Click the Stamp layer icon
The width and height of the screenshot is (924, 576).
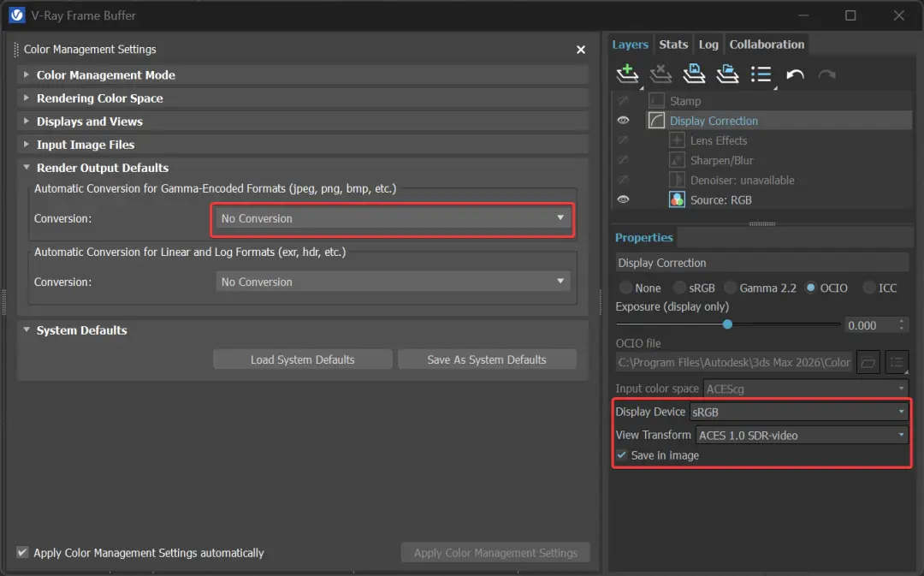click(656, 101)
